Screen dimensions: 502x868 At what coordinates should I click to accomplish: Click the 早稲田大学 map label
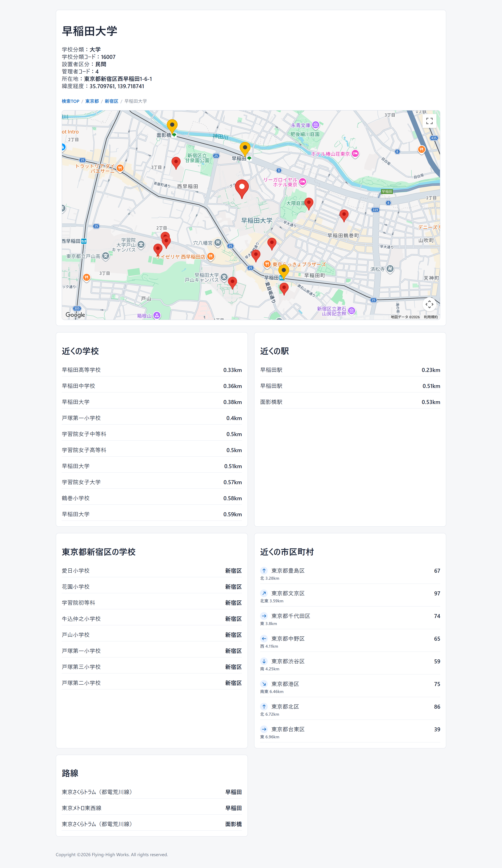coord(257,220)
